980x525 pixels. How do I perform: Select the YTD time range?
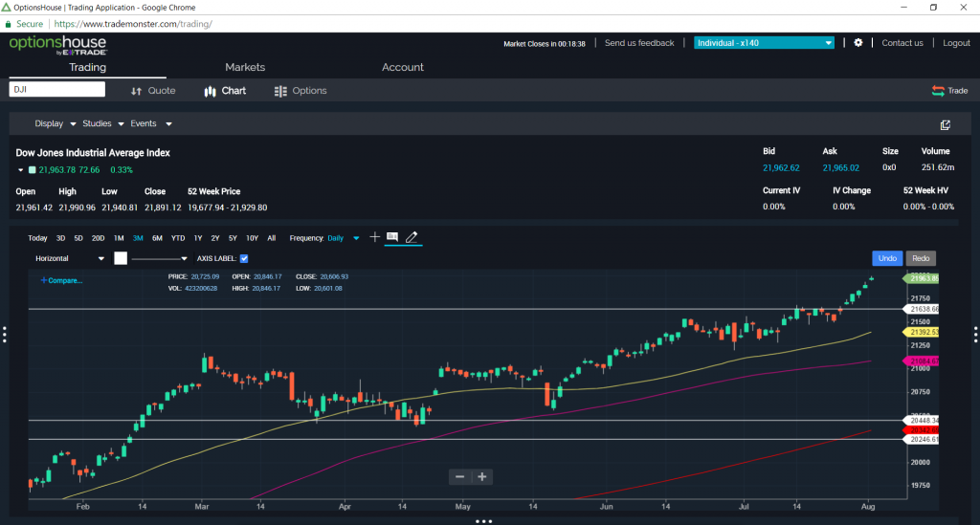click(178, 238)
